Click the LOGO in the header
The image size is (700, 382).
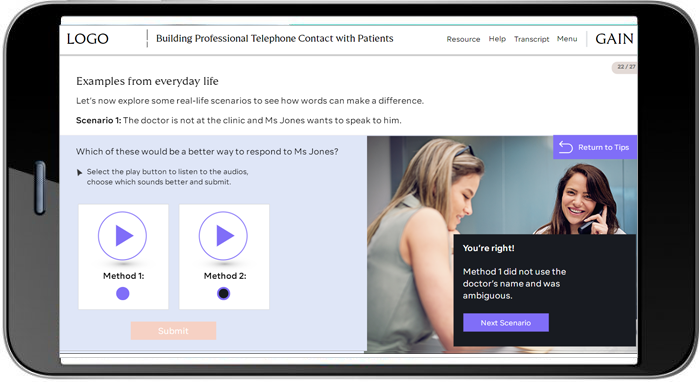[88, 39]
